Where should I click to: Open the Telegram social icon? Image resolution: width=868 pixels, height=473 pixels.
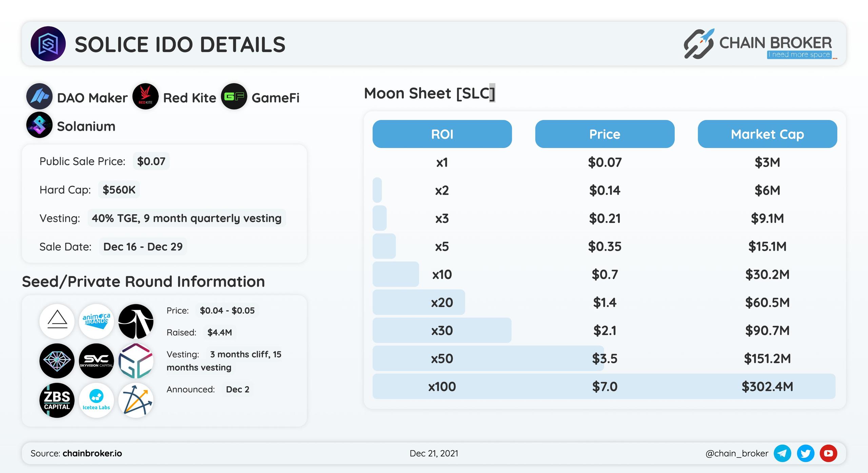783,453
